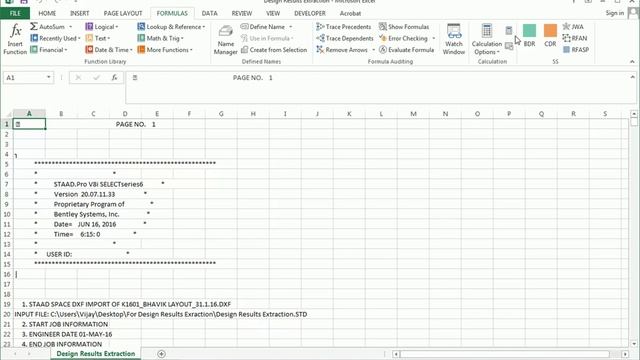Switch to the HOME tab
The image size is (640, 360).
click(x=47, y=13)
